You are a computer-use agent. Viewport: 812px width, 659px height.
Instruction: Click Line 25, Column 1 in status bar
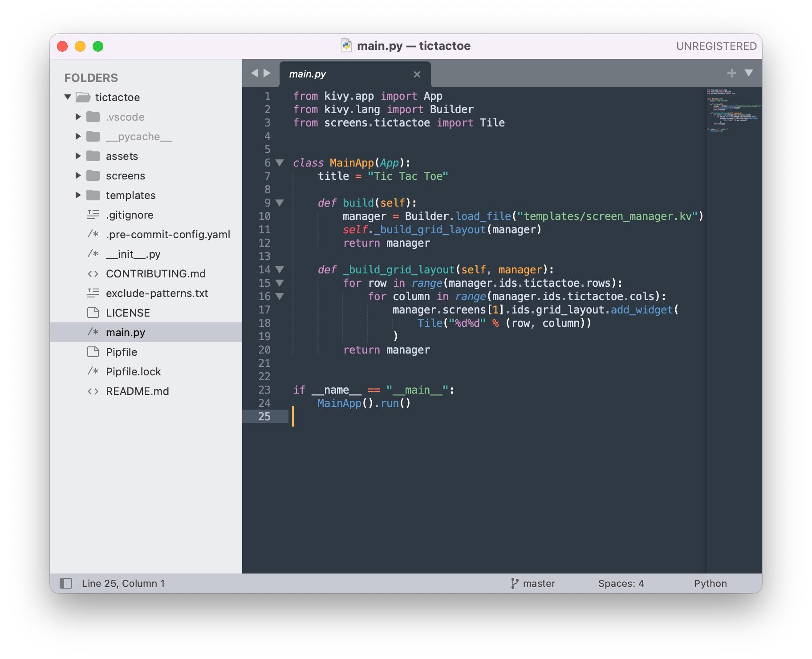(123, 583)
